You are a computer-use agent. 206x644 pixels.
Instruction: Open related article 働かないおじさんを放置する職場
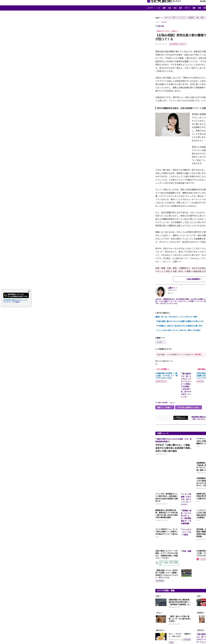pos(179,321)
